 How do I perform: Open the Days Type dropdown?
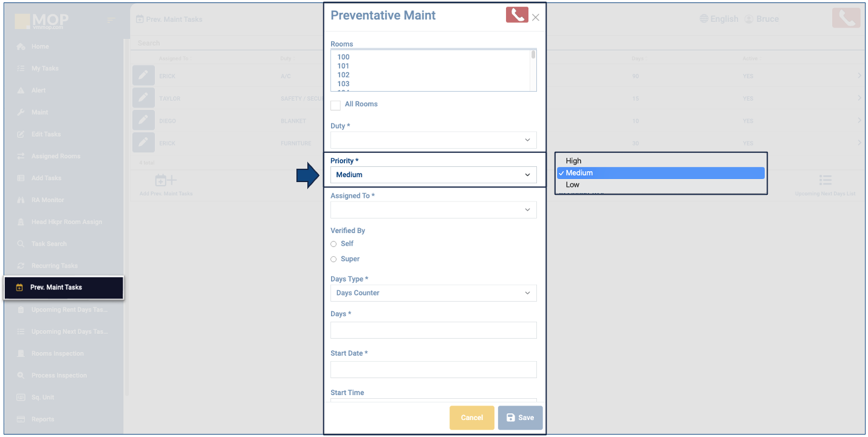tap(433, 293)
